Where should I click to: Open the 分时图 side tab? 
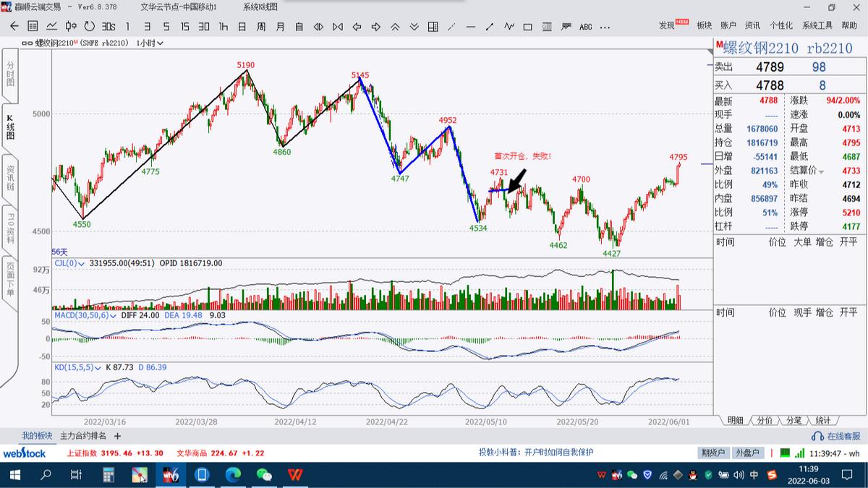coord(10,74)
